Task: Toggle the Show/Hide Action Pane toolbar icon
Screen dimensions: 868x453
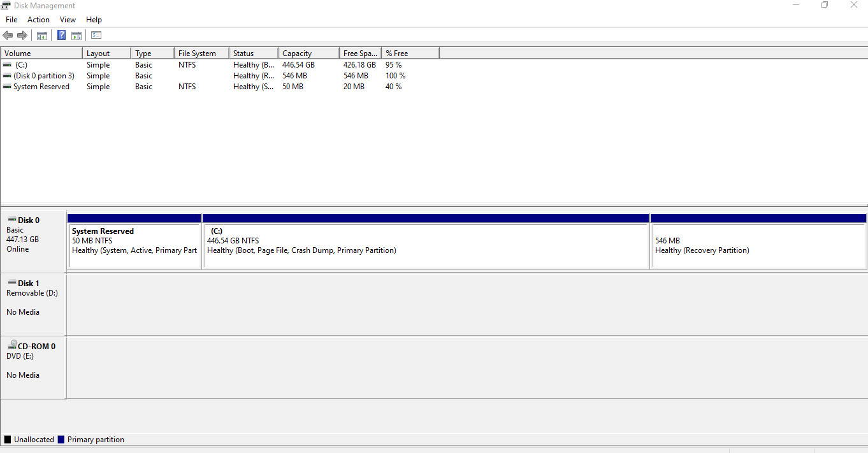Action: tap(76, 36)
